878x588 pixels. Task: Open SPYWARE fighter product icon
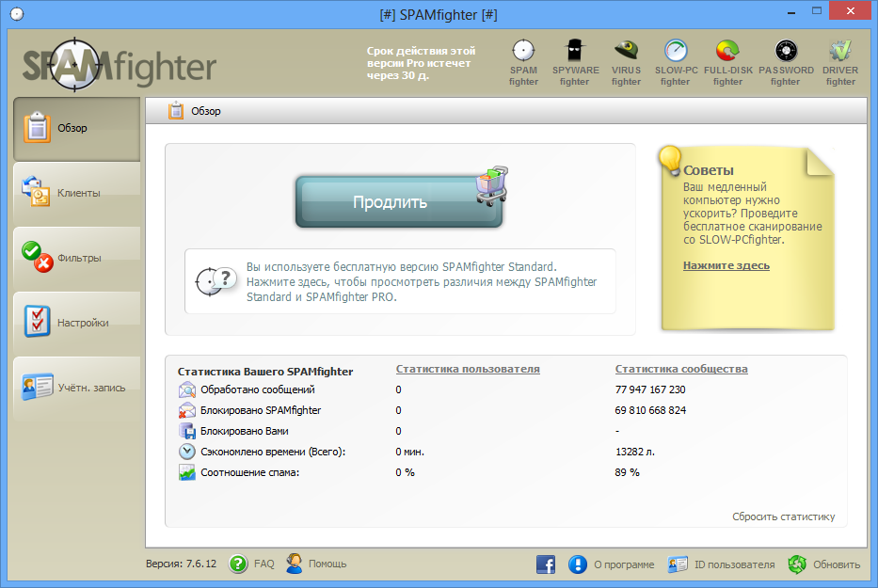point(575,62)
